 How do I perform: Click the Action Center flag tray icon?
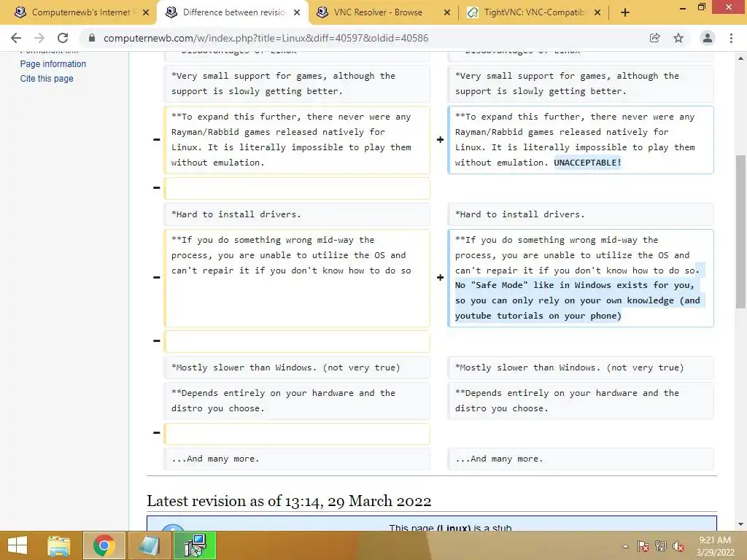point(643,546)
